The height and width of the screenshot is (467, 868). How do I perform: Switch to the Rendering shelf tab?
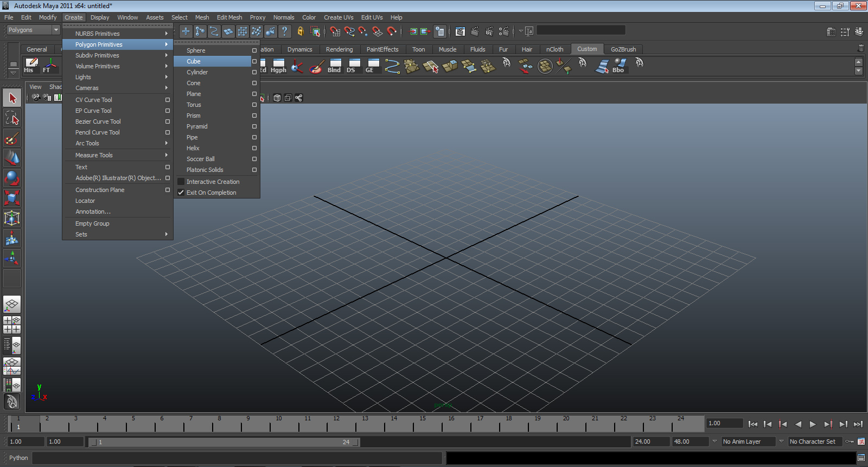click(339, 49)
